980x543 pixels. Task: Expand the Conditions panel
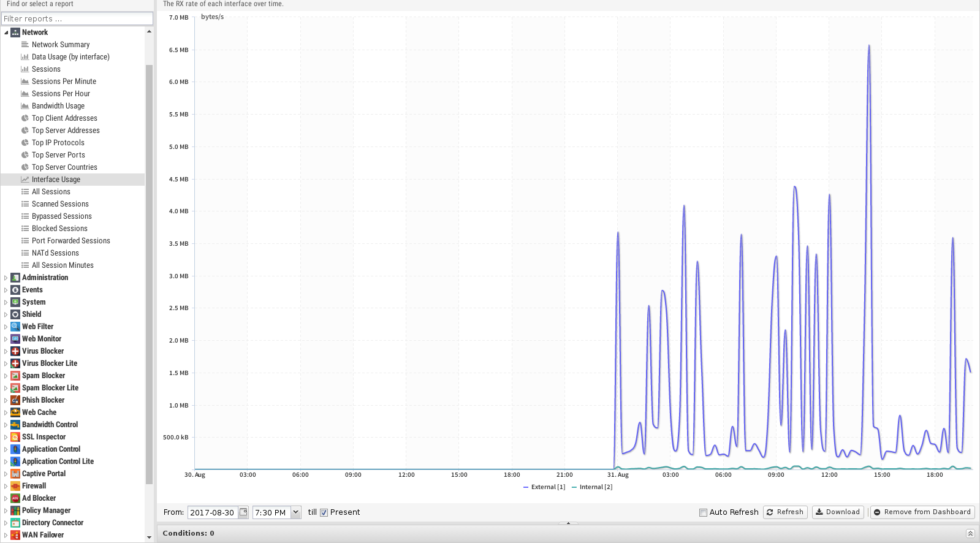pyautogui.click(x=970, y=533)
